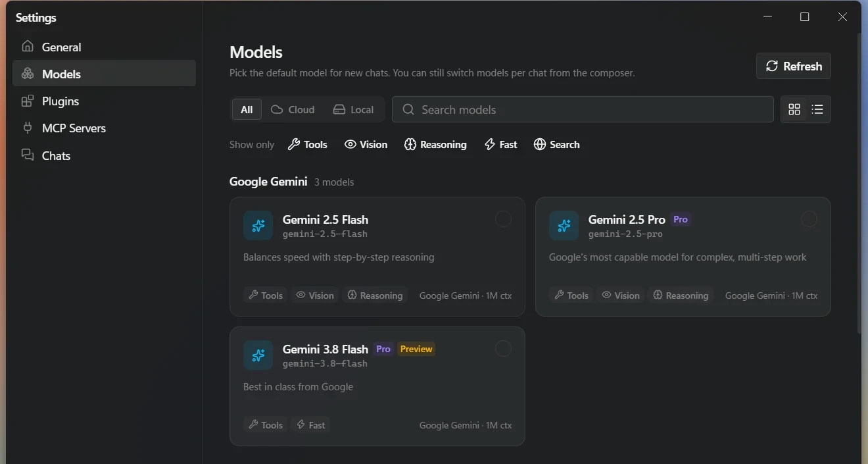Click the Pro badge on Gemini 2.5 Pro

pos(681,219)
